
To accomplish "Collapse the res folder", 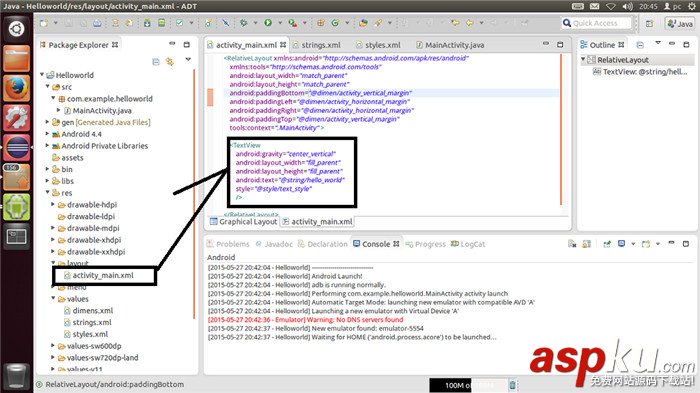I will (47, 192).
